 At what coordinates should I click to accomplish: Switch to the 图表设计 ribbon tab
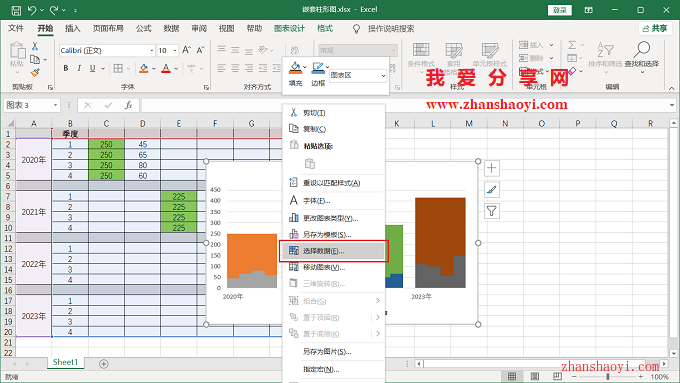[289, 29]
